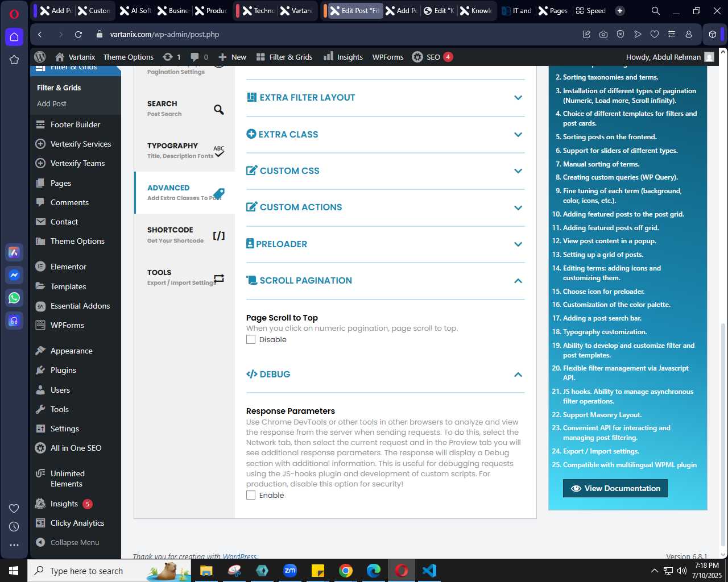728x582 pixels.
Task: Switch to the Speed Dial browser tab
Action: (590, 10)
